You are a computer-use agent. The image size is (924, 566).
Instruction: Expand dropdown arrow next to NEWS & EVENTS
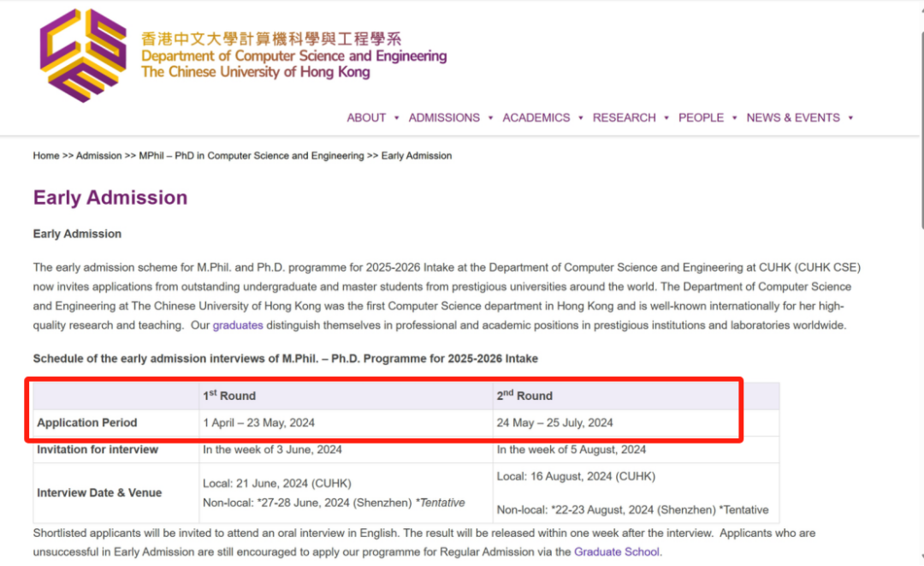(850, 118)
